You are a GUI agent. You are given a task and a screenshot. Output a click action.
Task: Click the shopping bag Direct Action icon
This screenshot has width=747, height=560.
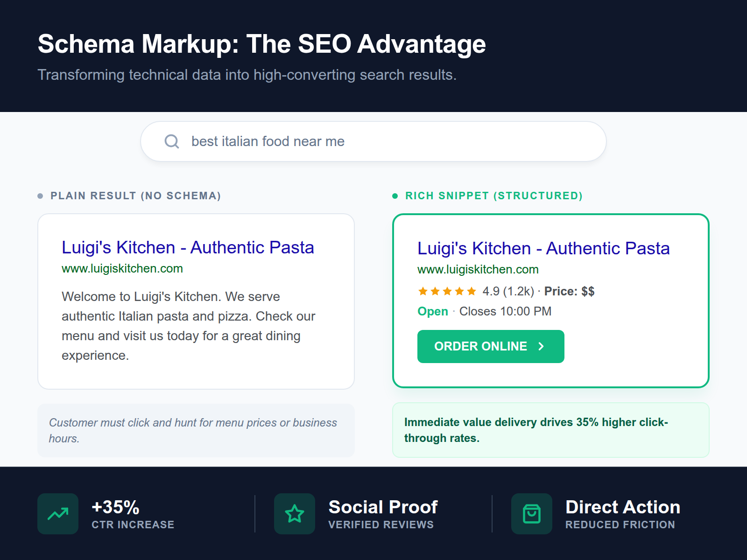[531, 513]
